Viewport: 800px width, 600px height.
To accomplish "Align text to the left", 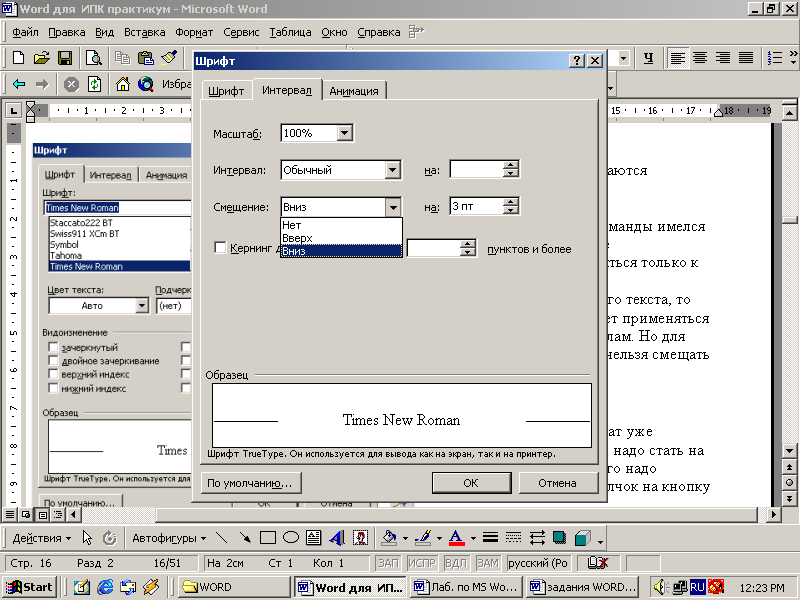I will 678,58.
